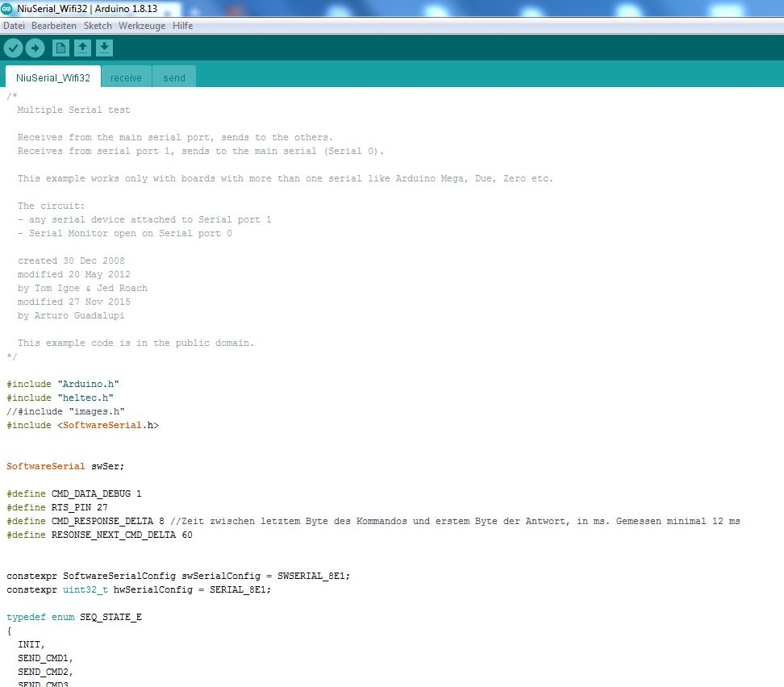Click the #define RTS_PIN 27 line

pos(56,507)
